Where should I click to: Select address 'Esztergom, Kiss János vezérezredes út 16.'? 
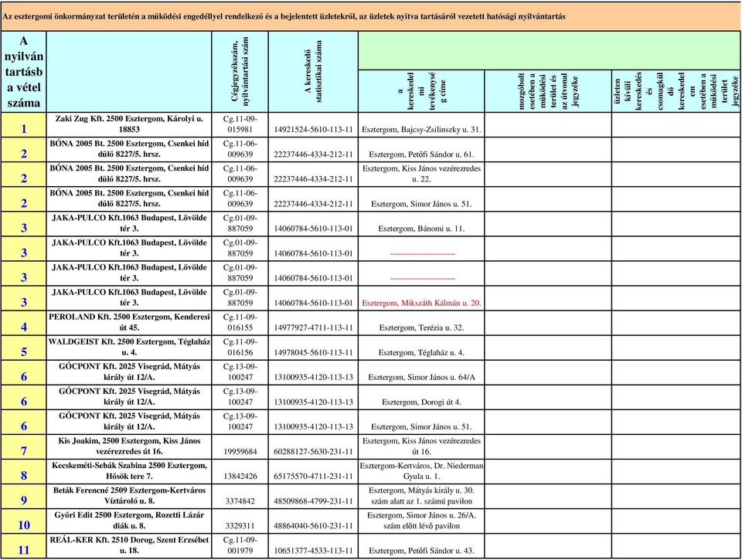point(422,446)
